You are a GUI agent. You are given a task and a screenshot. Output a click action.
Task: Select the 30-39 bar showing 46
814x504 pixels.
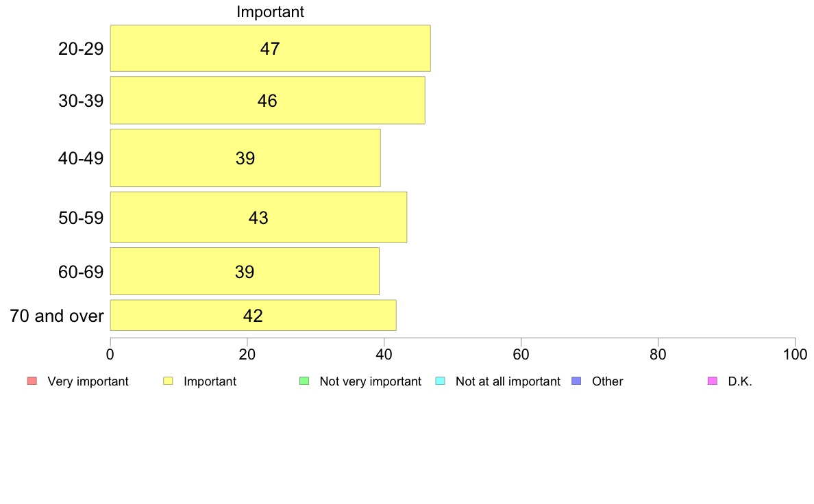pos(268,100)
